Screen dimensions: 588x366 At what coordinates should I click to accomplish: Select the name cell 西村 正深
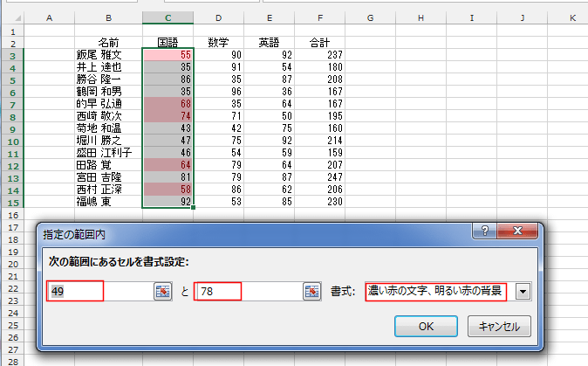[x=108, y=190]
